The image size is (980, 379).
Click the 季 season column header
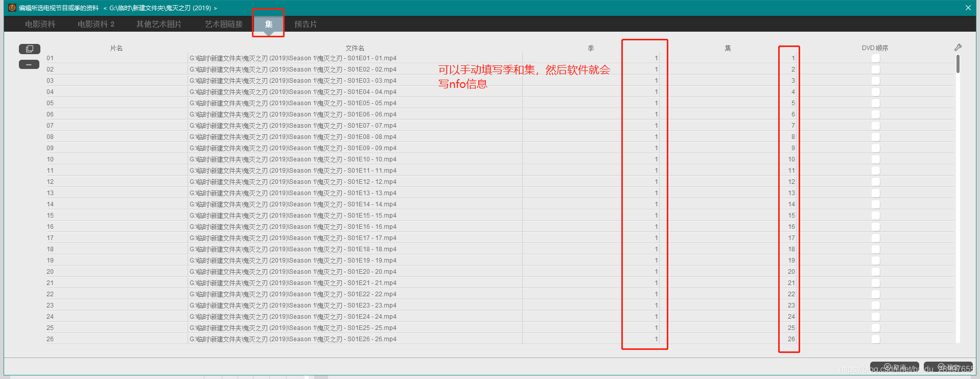point(591,48)
